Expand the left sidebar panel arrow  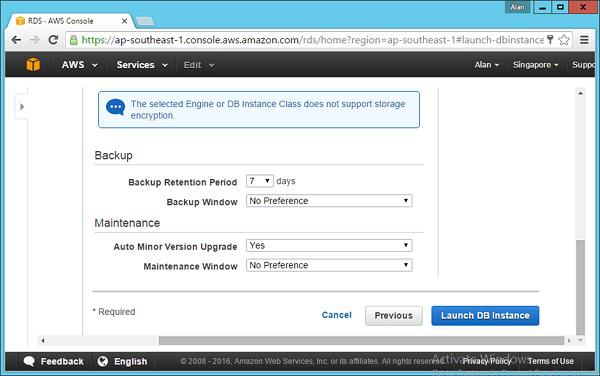[x=22, y=107]
